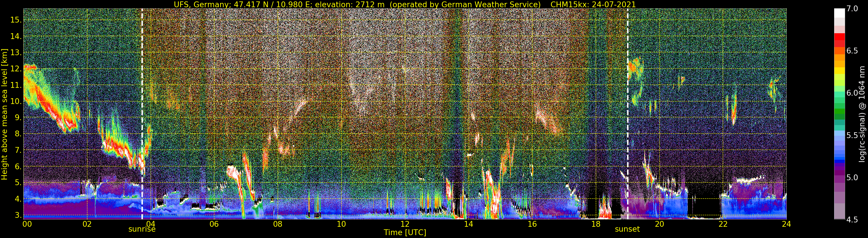
Task: Click the 6. km height tick label
Action: pos(18,166)
